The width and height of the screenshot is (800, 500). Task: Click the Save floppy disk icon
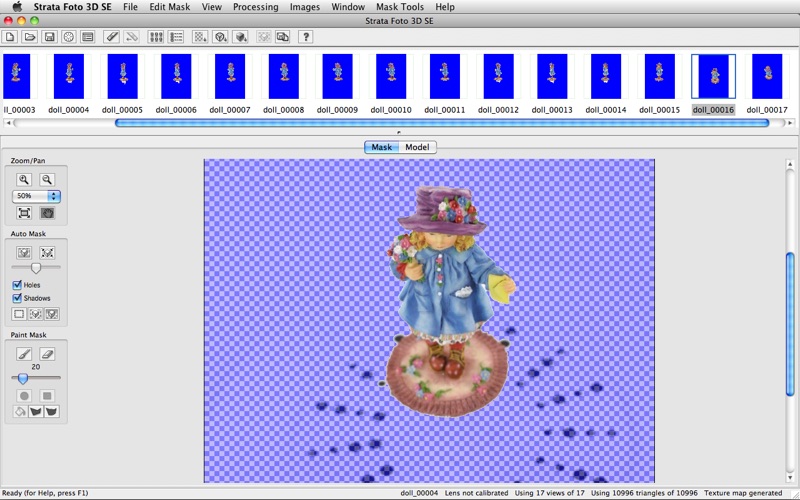(49, 37)
